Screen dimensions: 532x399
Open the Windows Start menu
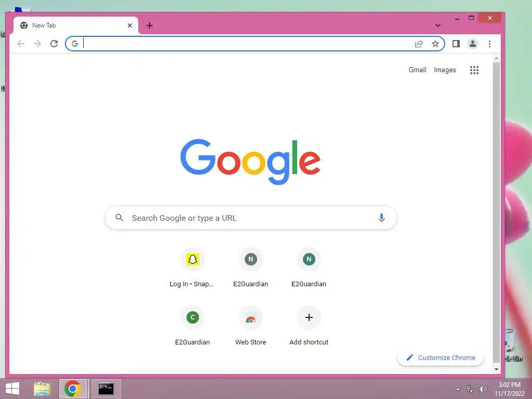pos(12,389)
